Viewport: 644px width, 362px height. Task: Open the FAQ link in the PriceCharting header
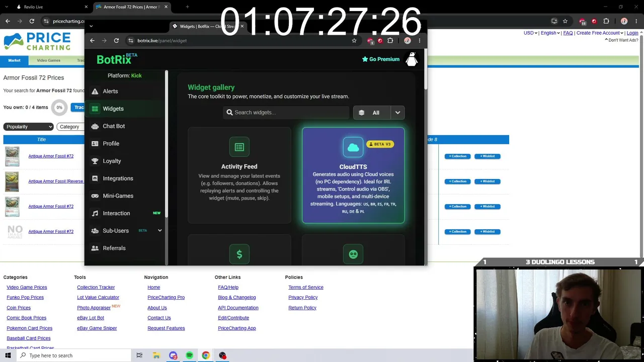point(568,33)
